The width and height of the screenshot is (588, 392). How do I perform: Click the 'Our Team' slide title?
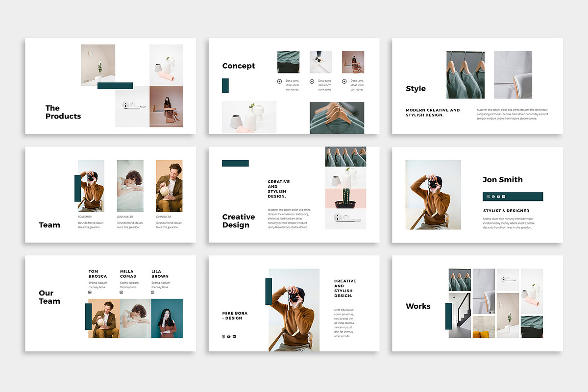49,297
